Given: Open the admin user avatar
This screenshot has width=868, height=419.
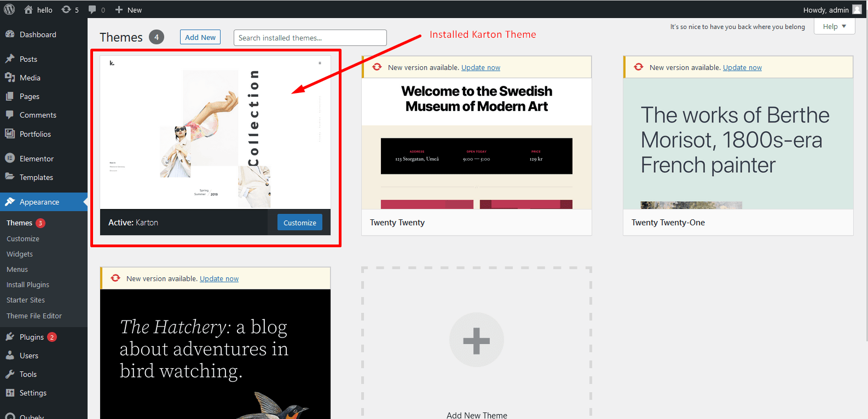Looking at the screenshot, I should [x=857, y=9].
